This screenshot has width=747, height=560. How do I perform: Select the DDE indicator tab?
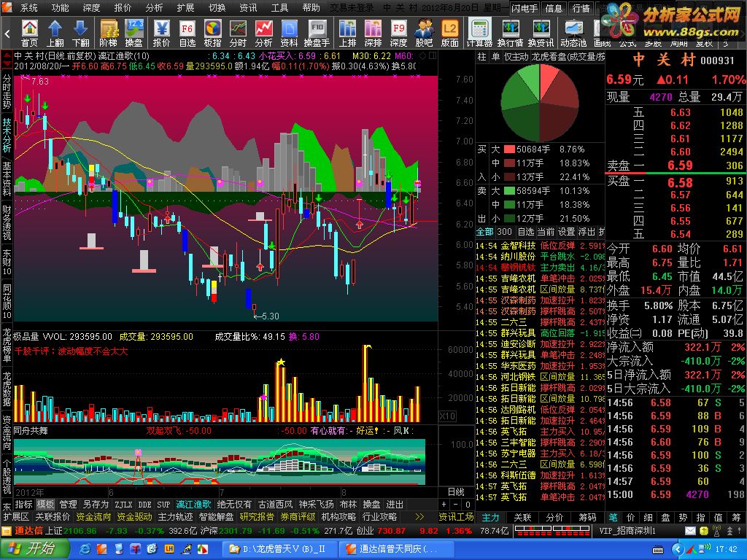145,504
